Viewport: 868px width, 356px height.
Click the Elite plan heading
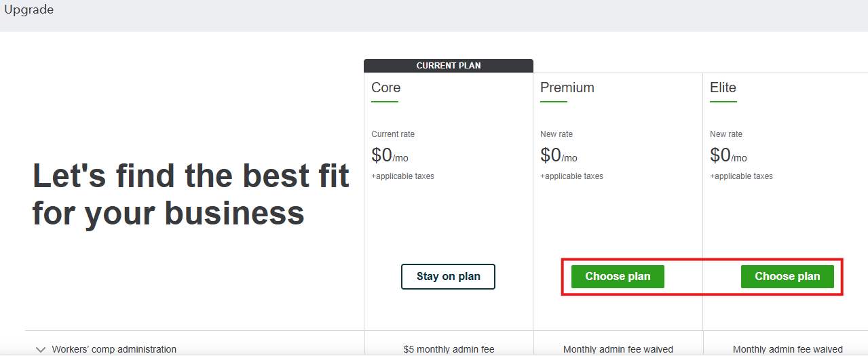(723, 87)
